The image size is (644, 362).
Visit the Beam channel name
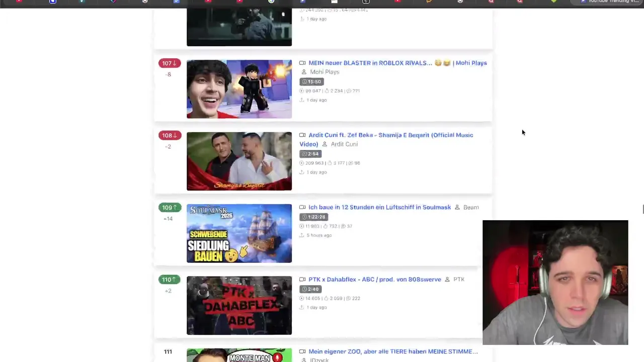[x=471, y=207]
